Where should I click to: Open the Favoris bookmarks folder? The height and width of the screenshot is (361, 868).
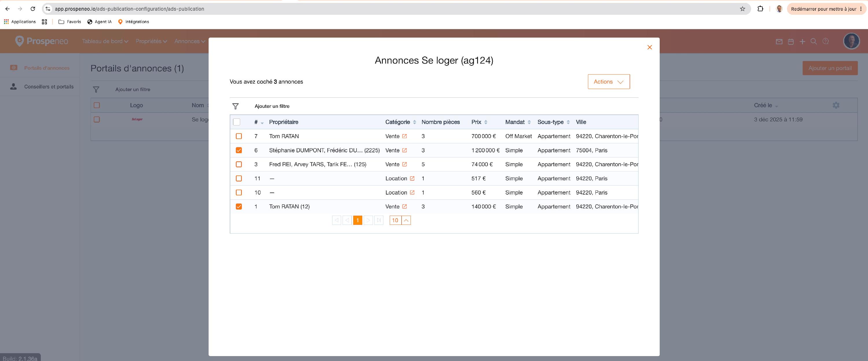tap(70, 22)
